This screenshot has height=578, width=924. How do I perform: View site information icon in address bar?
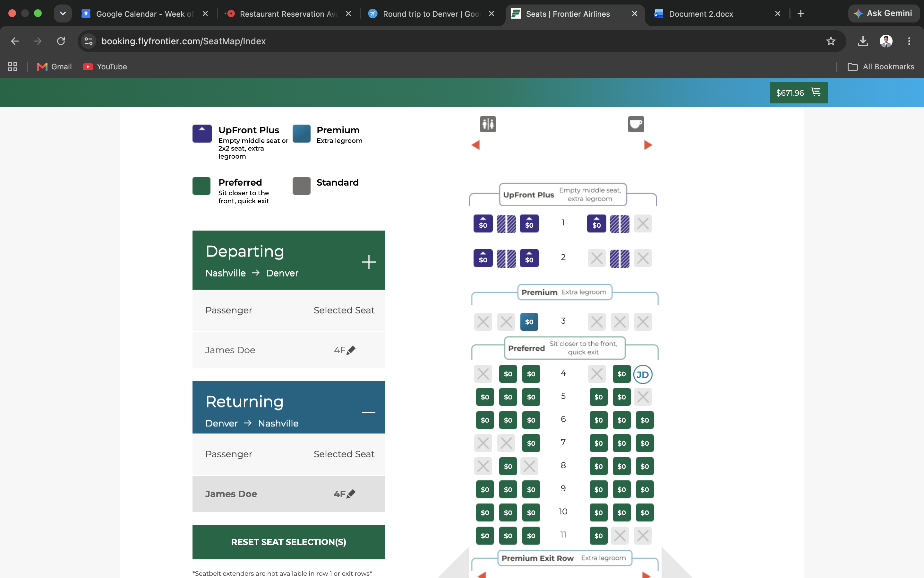coord(89,41)
